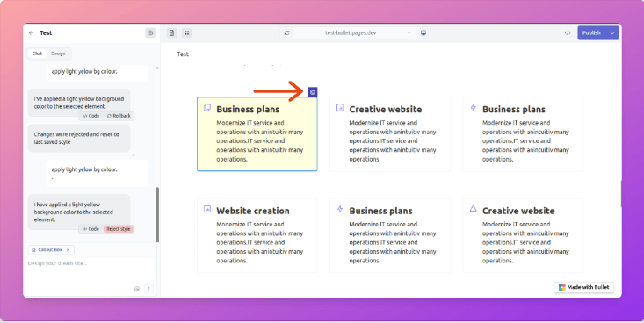
Task: Click Website creation card description paragraph
Action: [259, 242]
